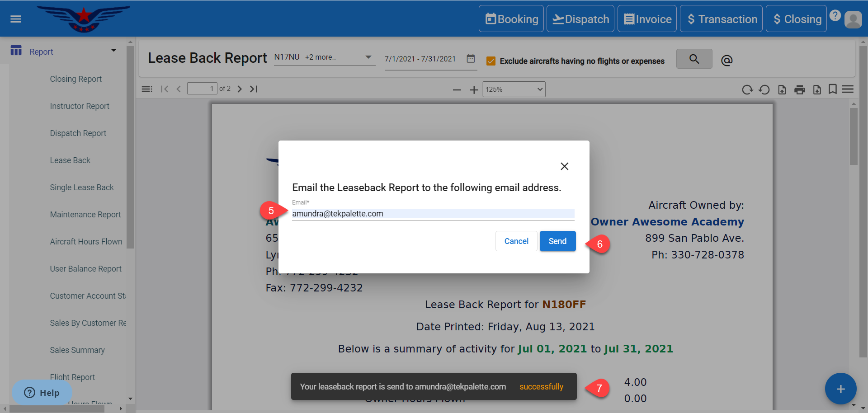Viewport: 868px width, 413px height.
Task: Select Maintenance Report in sidebar
Action: 85,215
